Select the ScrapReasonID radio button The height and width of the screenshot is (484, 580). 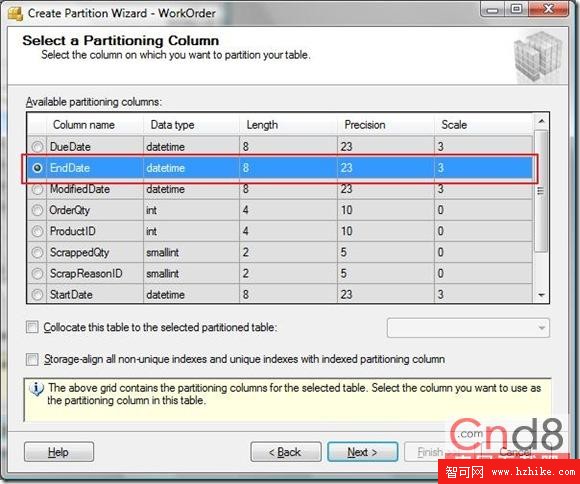tap(37, 273)
